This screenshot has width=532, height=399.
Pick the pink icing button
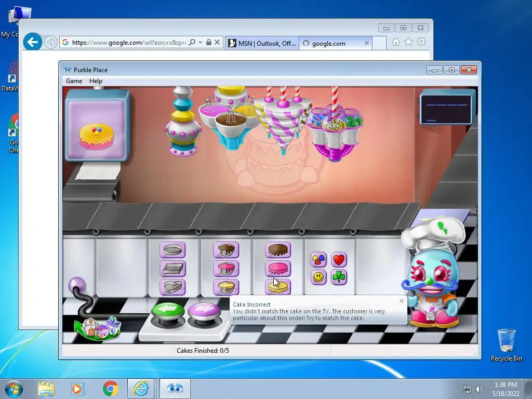tap(278, 269)
